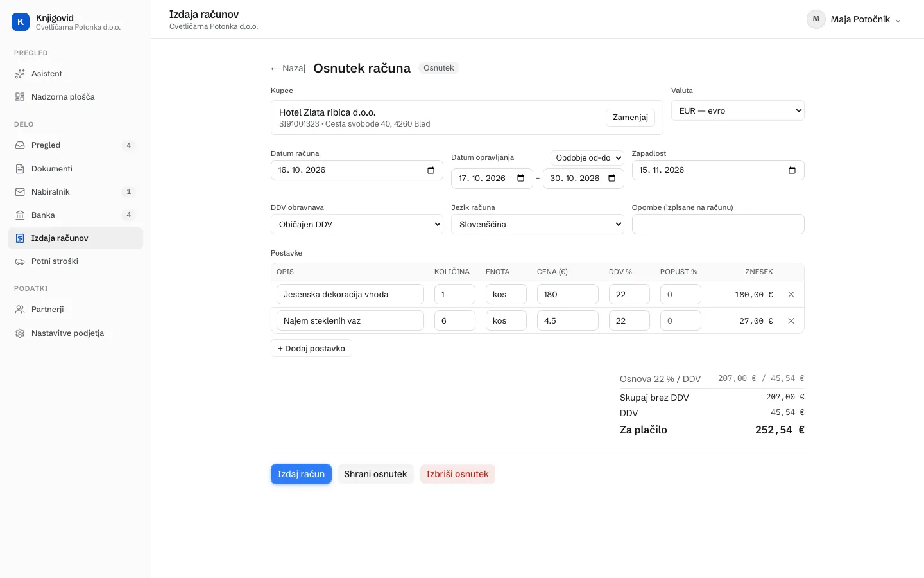
Task: Remove the Najem steklenih vaz line item
Action: tap(791, 321)
